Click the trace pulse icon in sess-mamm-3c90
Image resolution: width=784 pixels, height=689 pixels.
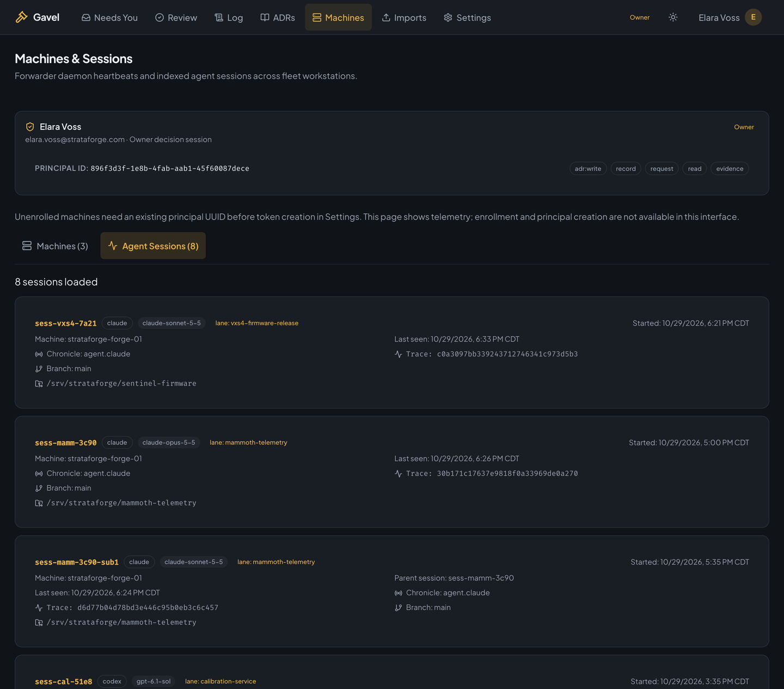point(399,473)
